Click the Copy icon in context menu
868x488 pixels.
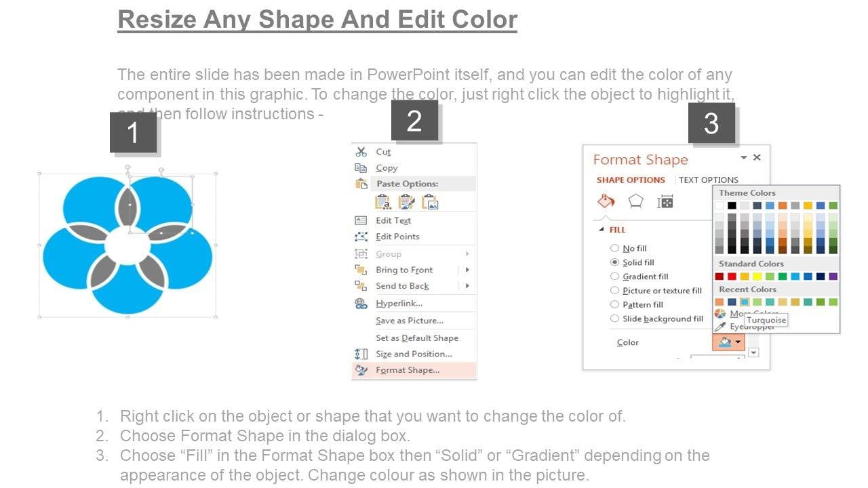point(361,168)
